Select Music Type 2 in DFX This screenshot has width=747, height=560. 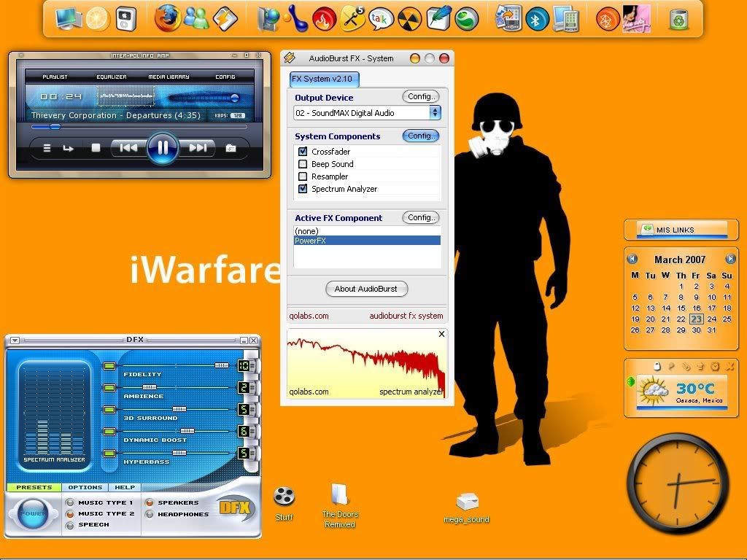click(70, 514)
